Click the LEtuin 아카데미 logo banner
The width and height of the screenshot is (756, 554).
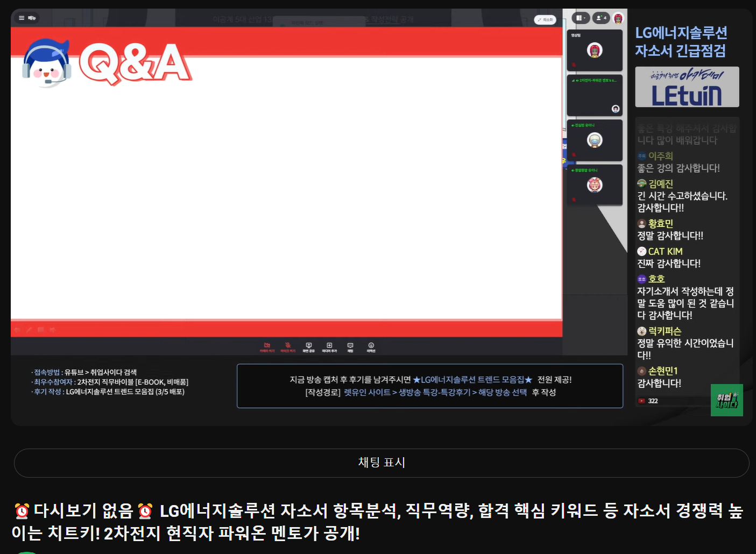[687, 87]
